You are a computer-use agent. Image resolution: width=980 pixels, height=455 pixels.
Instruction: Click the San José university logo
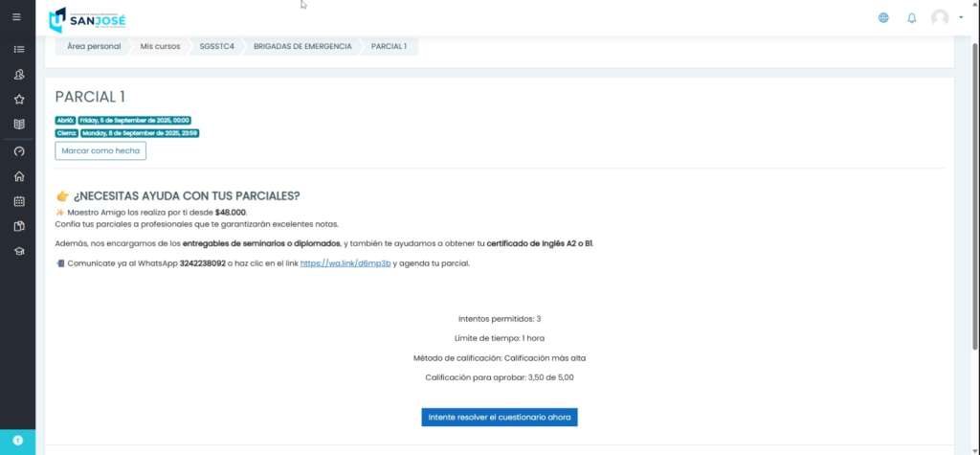click(x=87, y=19)
